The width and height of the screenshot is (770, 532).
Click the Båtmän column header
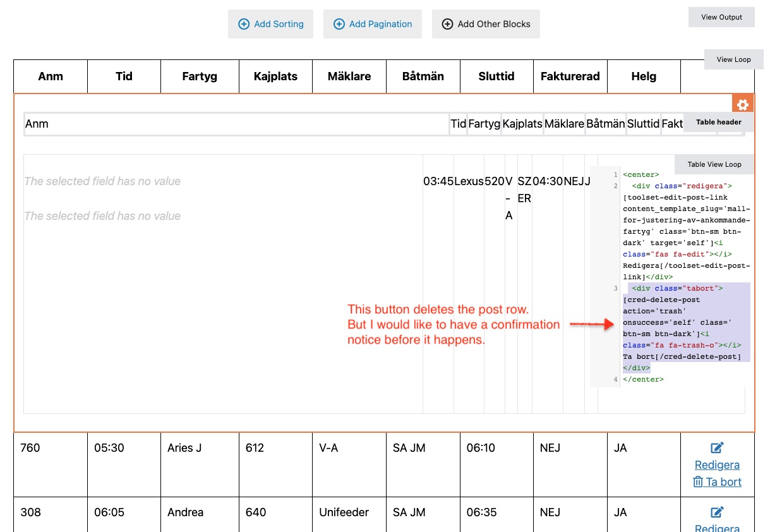click(x=423, y=76)
